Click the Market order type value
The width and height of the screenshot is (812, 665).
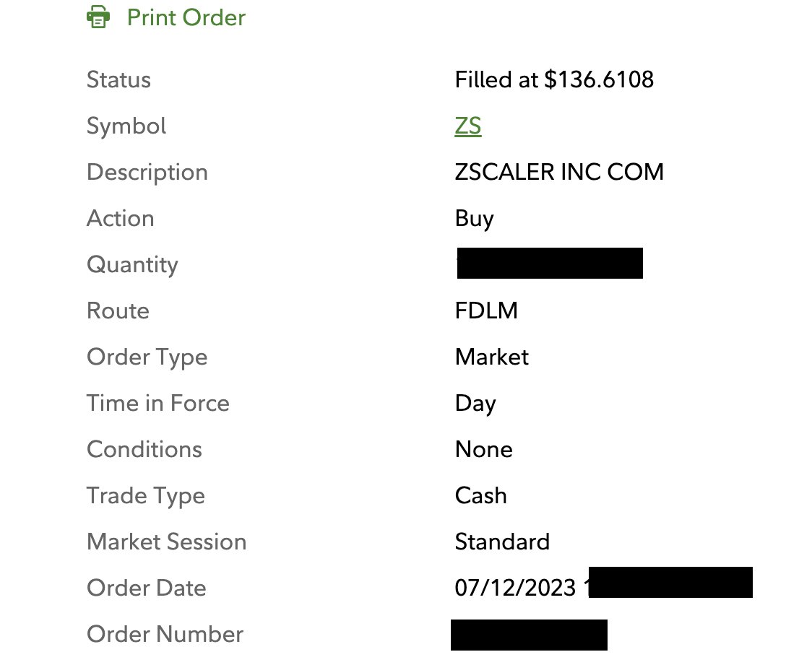coord(492,357)
